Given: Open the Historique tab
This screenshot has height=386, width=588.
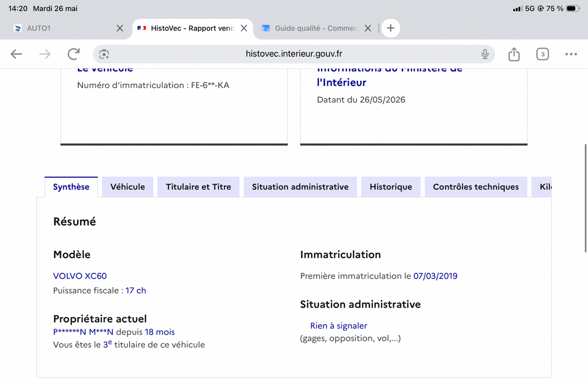Looking at the screenshot, I should point(391,187).
